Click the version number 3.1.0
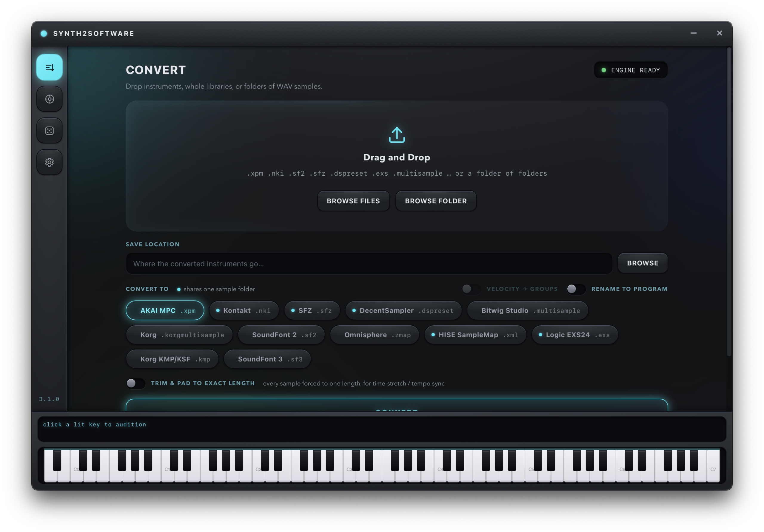 coord(49,399)
